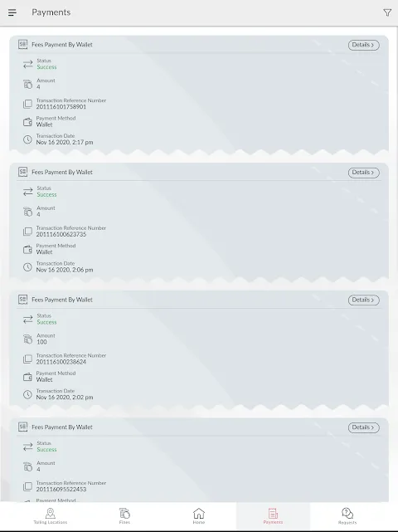Screen dimensions: 398x532
Task: Open Details for transaction 201116100623735
Action: (363, 173)
